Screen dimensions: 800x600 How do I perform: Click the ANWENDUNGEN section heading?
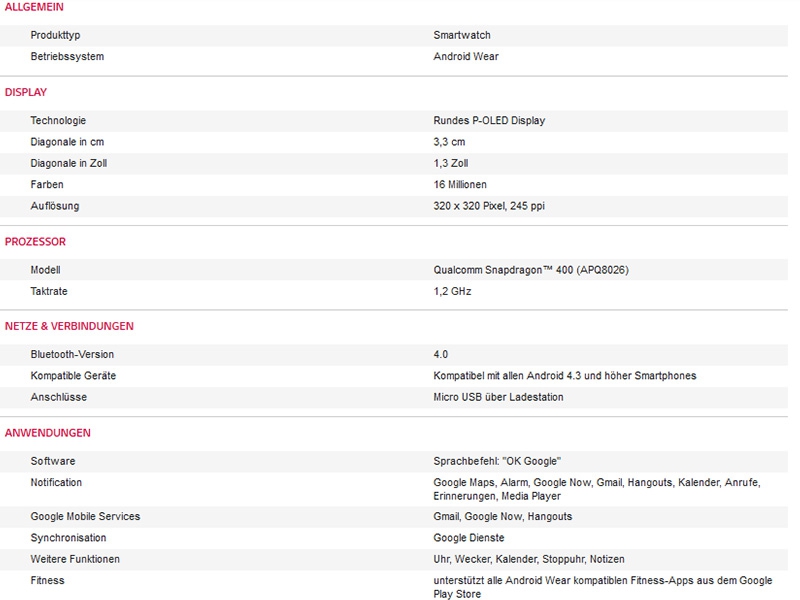[47, 433]
